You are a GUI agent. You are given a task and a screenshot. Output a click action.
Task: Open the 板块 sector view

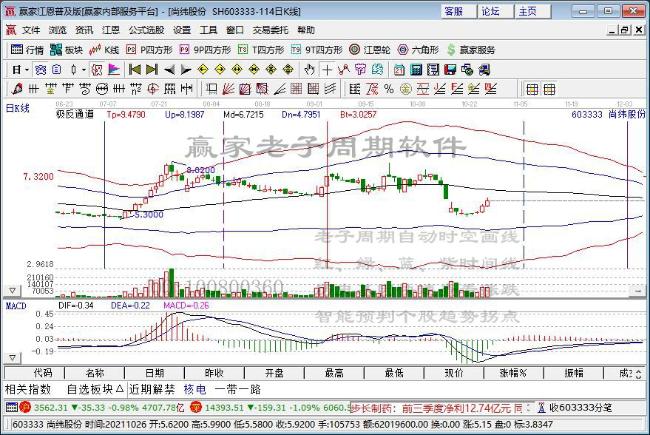click(x=66, y=50)
